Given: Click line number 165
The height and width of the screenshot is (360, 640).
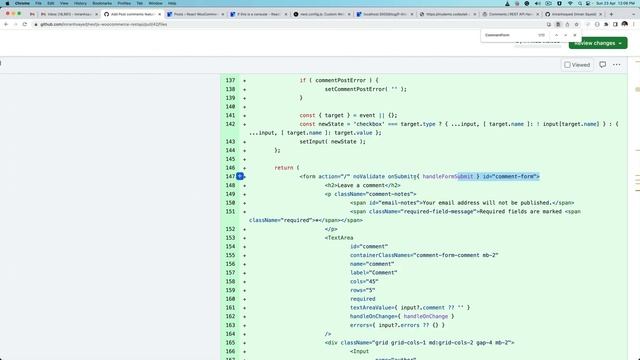Looking at the screenshot, I should (230, 343).
